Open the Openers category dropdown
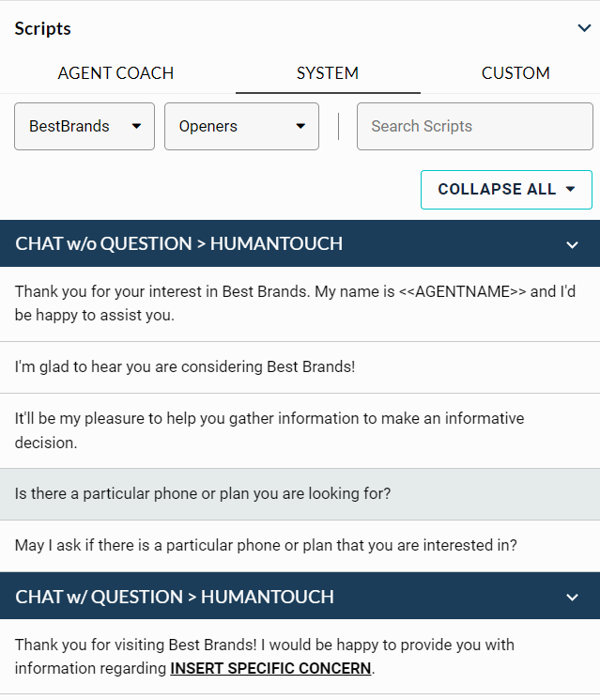600x700 pixels. [x=241, y=126]
